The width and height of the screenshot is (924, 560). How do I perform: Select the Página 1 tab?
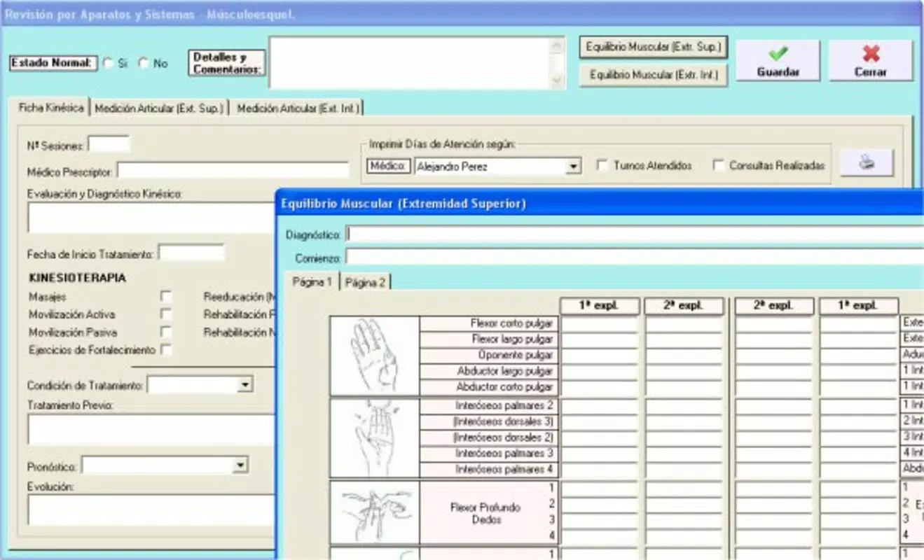312,281
